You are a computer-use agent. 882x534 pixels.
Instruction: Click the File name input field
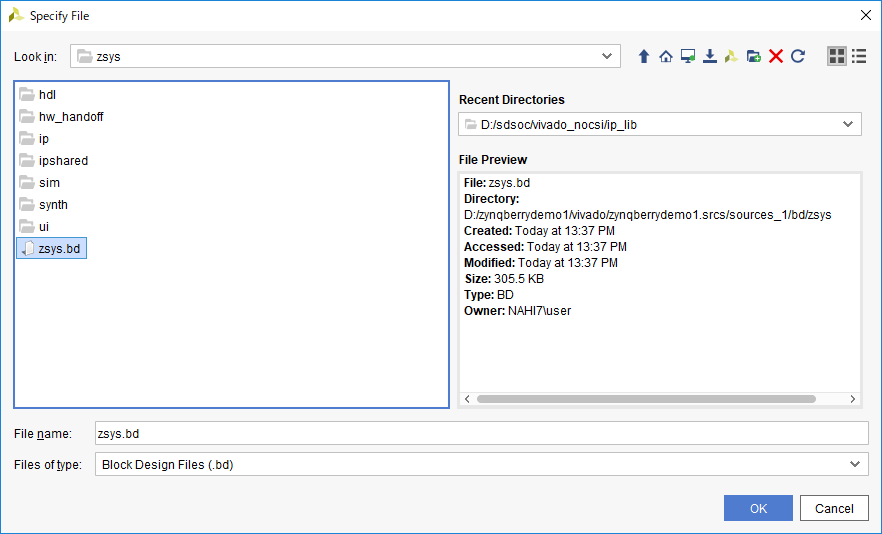click(x=480, y=433)
